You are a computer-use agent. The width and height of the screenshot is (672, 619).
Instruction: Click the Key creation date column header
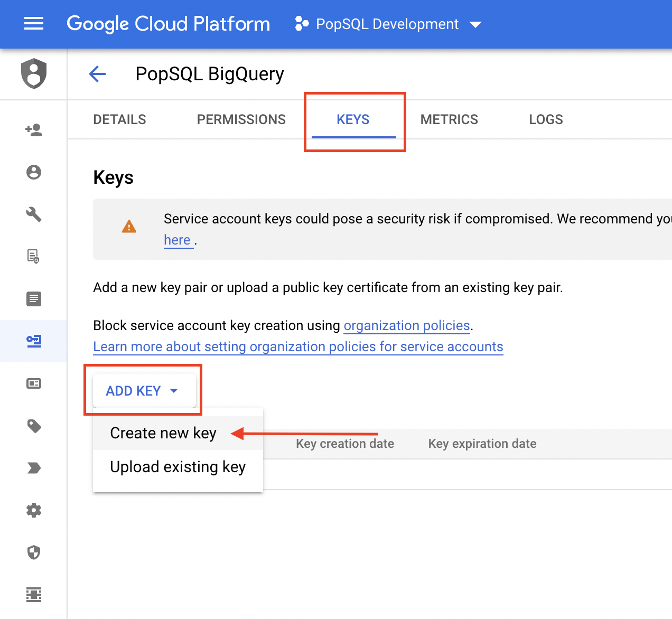(344, 444)
